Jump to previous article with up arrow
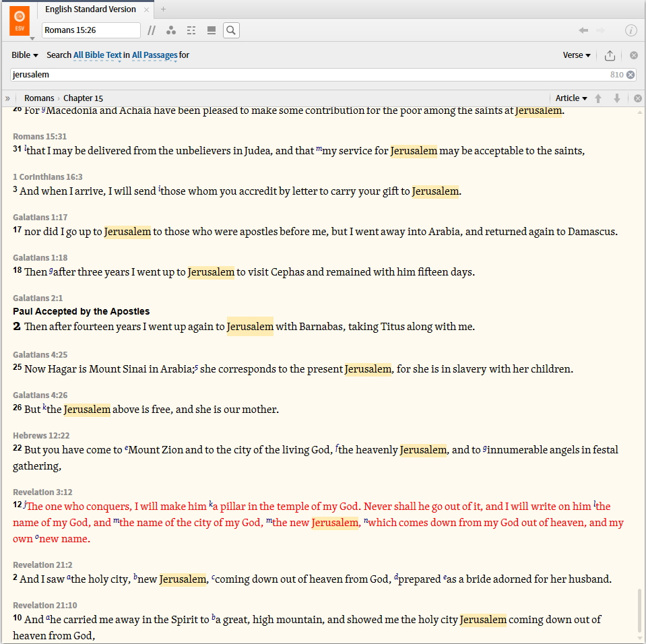 (598, 98)
